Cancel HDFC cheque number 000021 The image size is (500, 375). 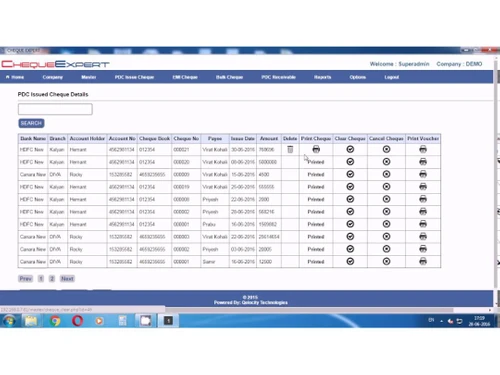386,149
